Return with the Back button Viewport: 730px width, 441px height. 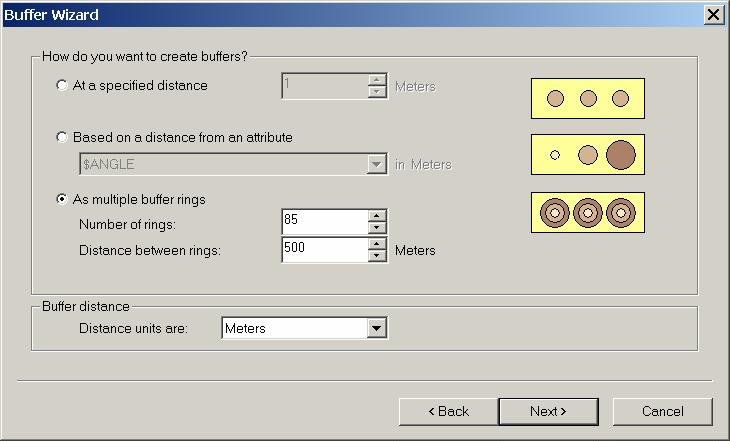pyautogui.click(x=448, y=412)
